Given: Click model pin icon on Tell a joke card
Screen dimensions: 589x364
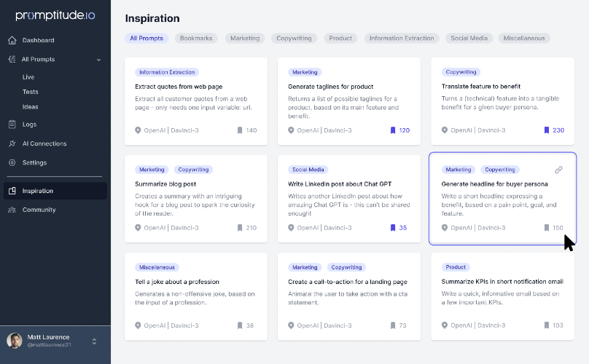Looking at the screenshot, I should pyautogui.click(x=138, y=325).
